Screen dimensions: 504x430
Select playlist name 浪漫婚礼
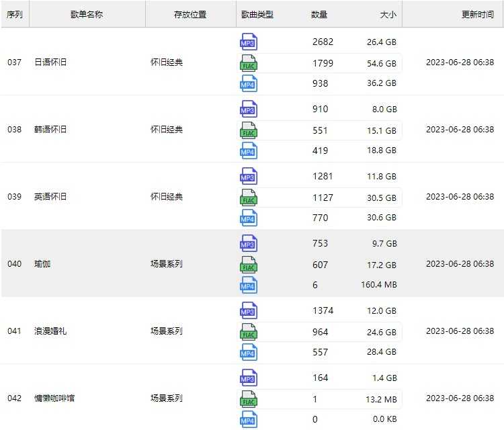[50, 331]
